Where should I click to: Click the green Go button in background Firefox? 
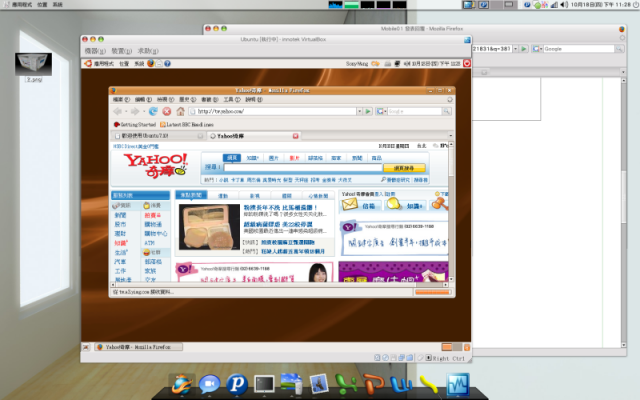pyautogui.click(x=524, y=49)
